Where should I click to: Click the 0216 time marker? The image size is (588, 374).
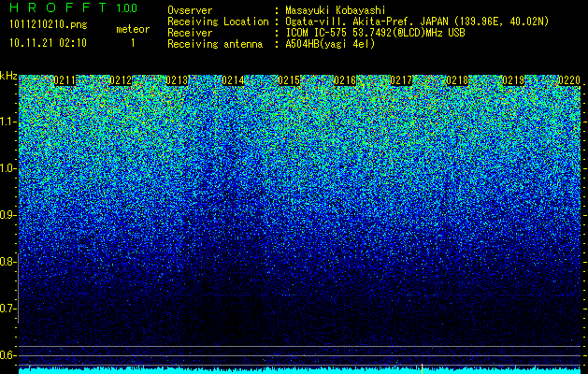[345, 80]
